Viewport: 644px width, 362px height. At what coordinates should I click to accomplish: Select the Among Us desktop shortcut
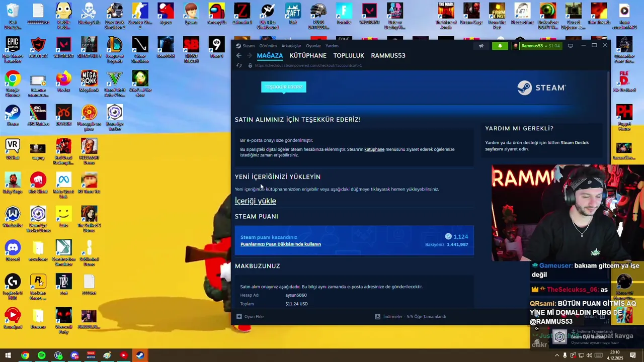(216, 14)
